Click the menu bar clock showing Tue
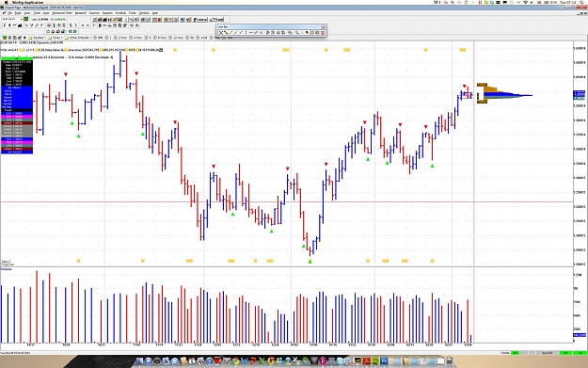The height and width of the screenshot is (368, 588). (x=567, y=2)
